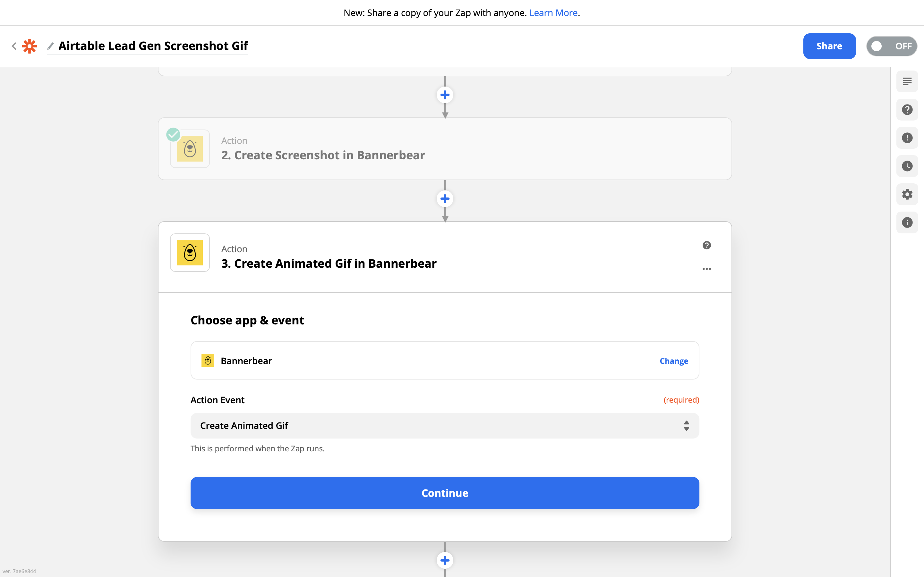Open the Learn More link
This screenshot has width=924, height=577.
[x=553, y=13]
